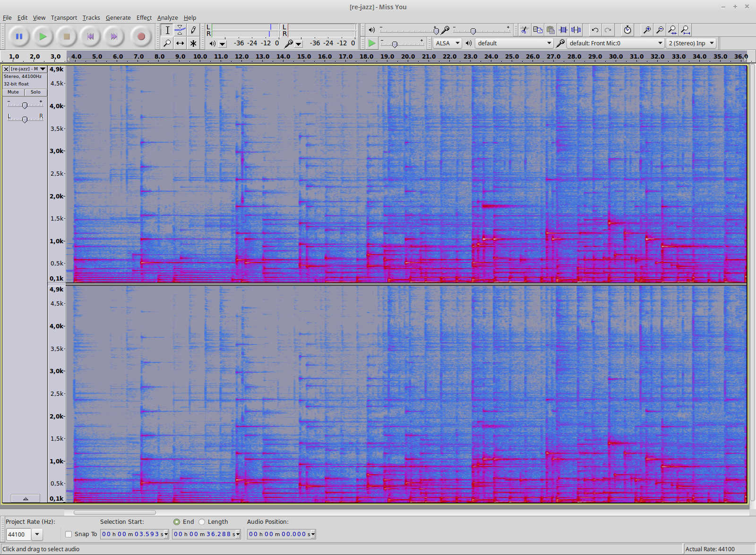Image resolution: width=756 pixels, height=555 pixels.
Task: Open the File menu
Action: click(7, 17)
